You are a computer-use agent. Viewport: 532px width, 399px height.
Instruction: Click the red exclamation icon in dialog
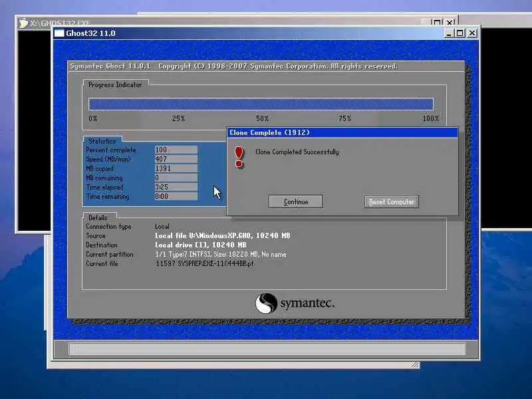pyautogui.click(x=239, y=157)
